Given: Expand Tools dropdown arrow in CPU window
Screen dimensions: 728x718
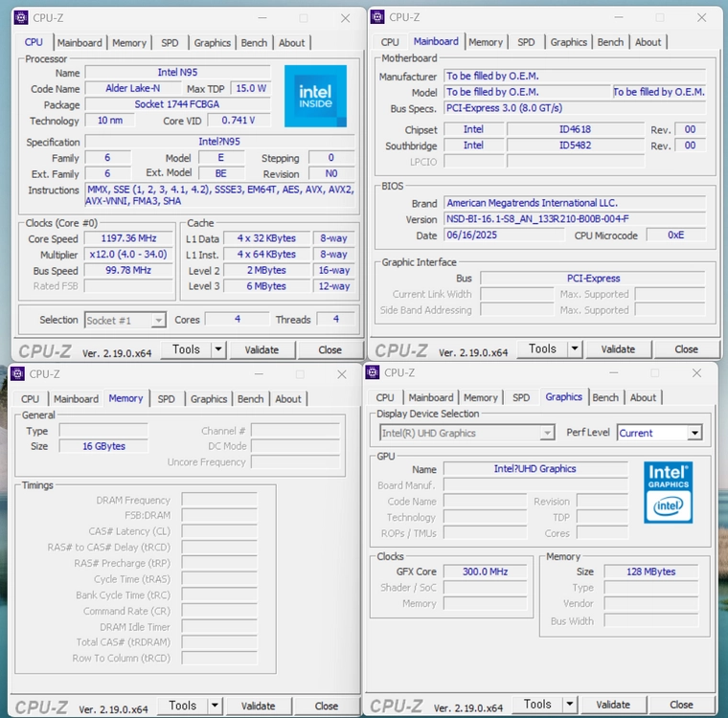Looking at the screenshot, I should (218, 349).
